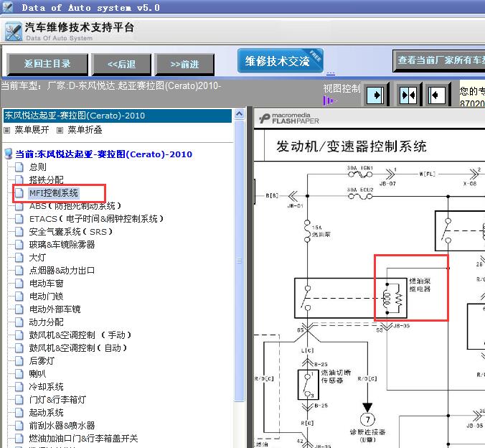Open 喇叭 tree item
The width and height of the screenshot is (485, 448).
(x=37, y=374)
